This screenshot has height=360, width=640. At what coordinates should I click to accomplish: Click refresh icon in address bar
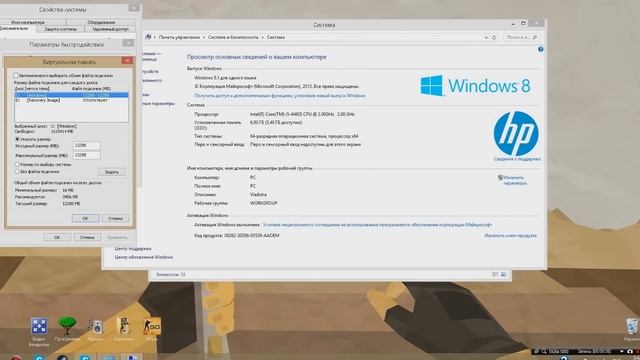coord(494,37)
